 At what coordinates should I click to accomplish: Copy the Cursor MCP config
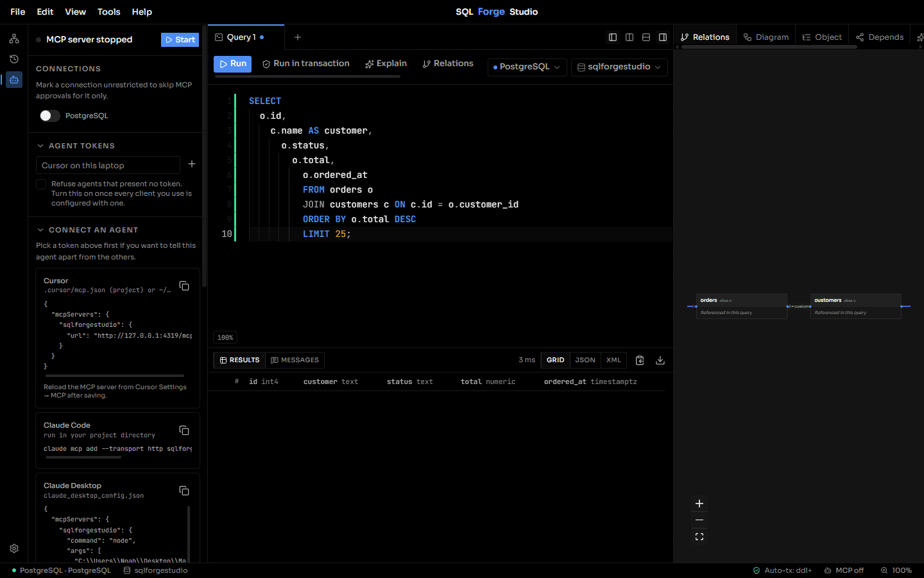coord(184,286)
